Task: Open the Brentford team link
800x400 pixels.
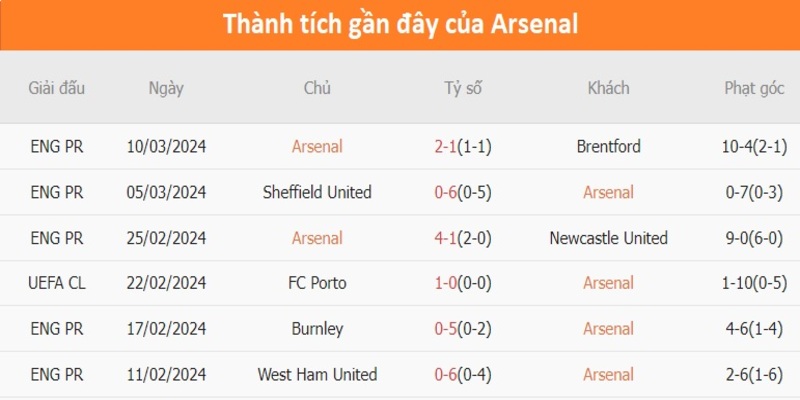Action: click(608, 147)
